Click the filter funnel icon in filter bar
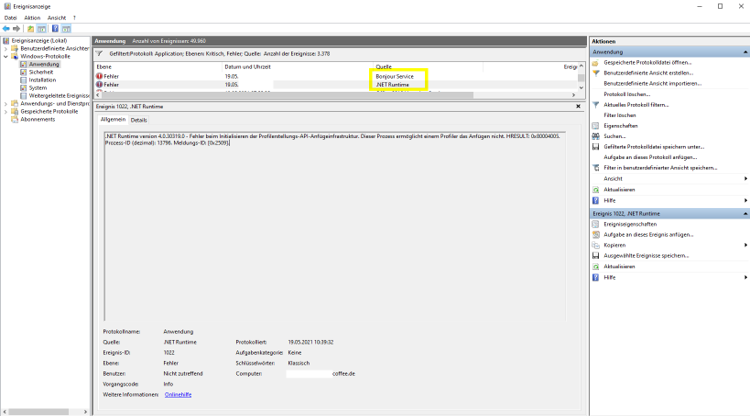750x416 pixels. point(99,54)
